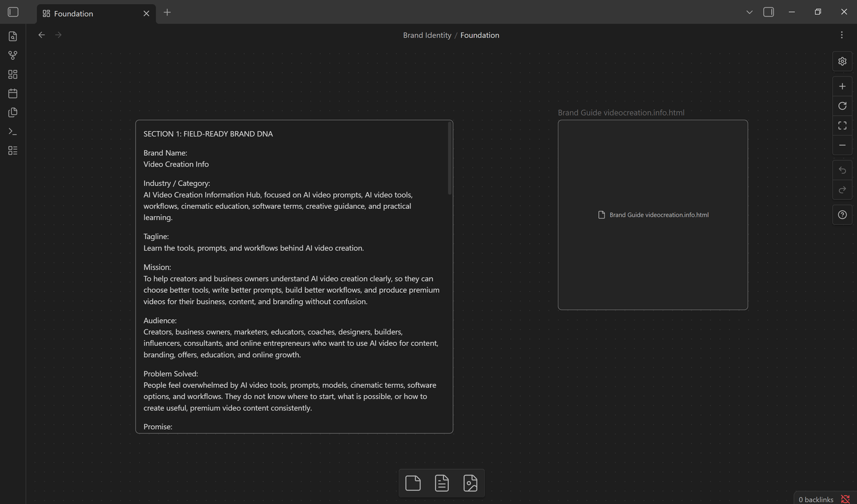The image size is (857, 504).
Task: Open graph view from ribbon
Action: [x=13, y=55]
